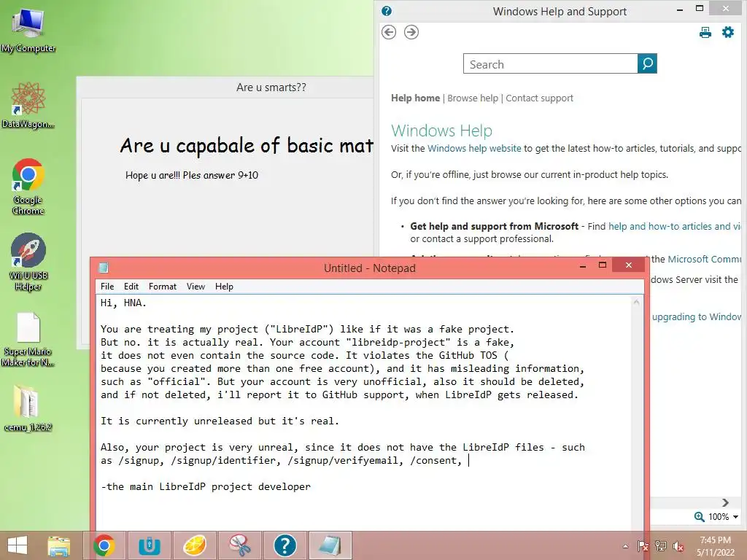The height and width of the screenshot is (560, 747).
Task: Launch Google Chrome desktop shortcut
Action: (28, 186)
